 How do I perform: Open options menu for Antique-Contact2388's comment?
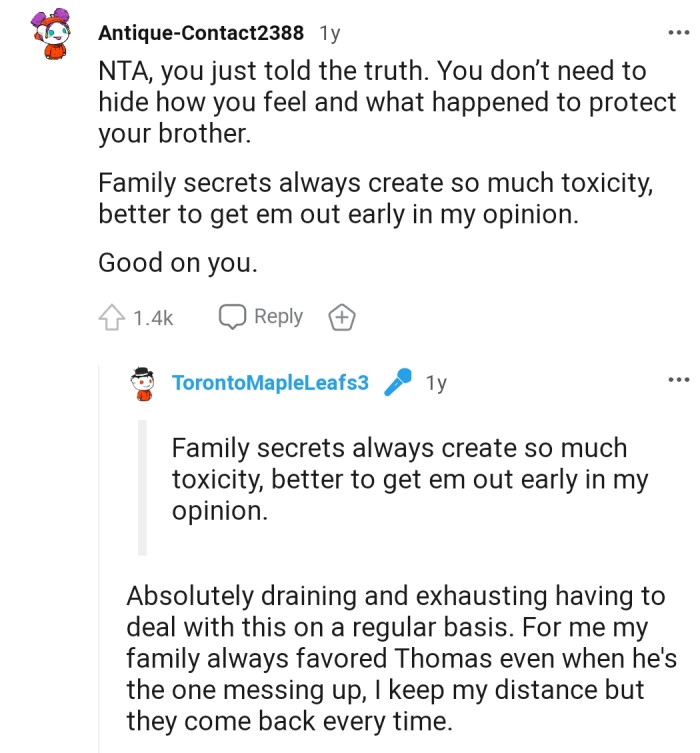click(678, 33)
